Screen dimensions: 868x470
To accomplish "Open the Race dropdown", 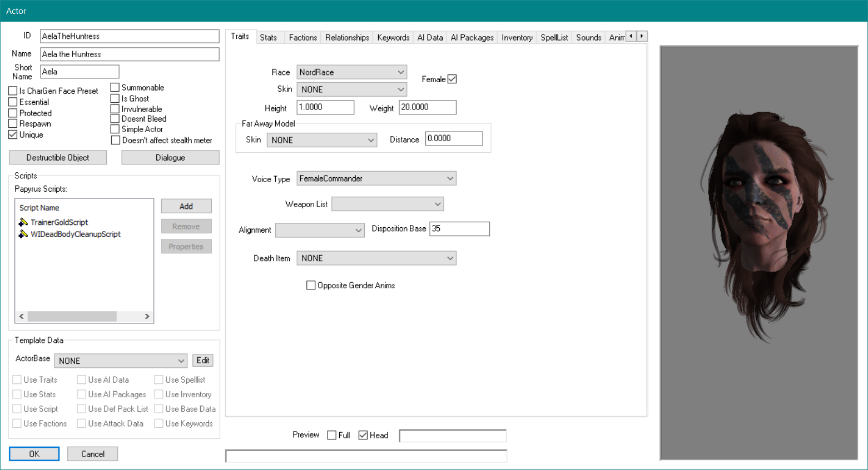I will tap(351, 72).
